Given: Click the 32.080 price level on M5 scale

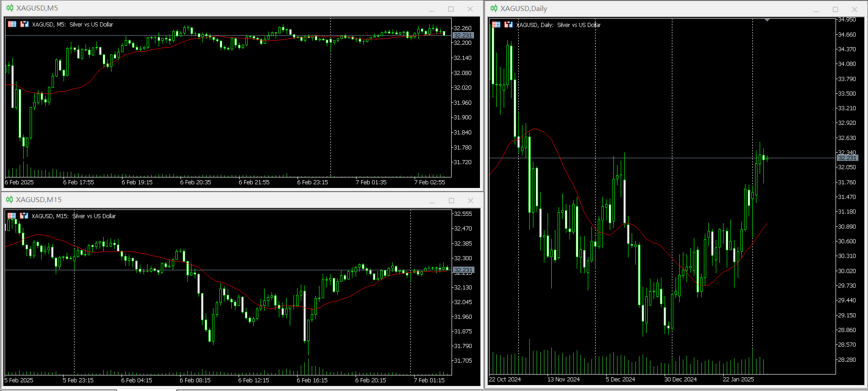Looking at the screenshot, I should pos(462,73).
